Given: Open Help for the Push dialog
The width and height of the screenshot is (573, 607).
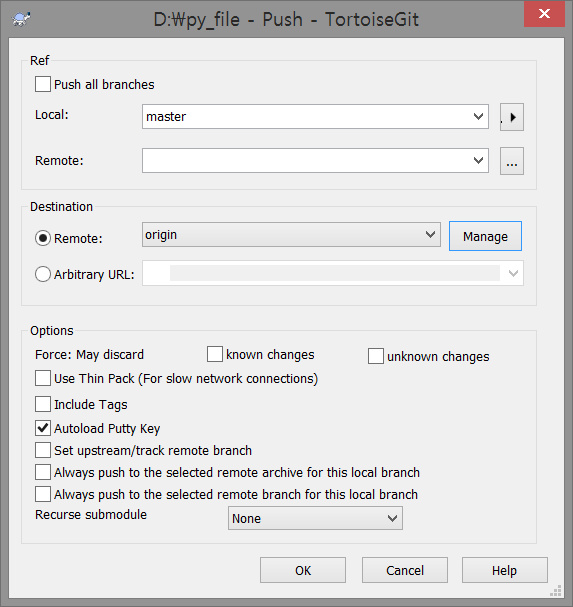Looking at the screenshot, I should click(x=504, y=570).
